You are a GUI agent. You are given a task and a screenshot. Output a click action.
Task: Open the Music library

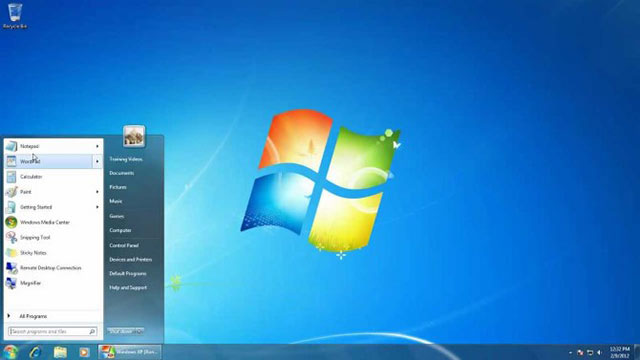click(116, 201)
